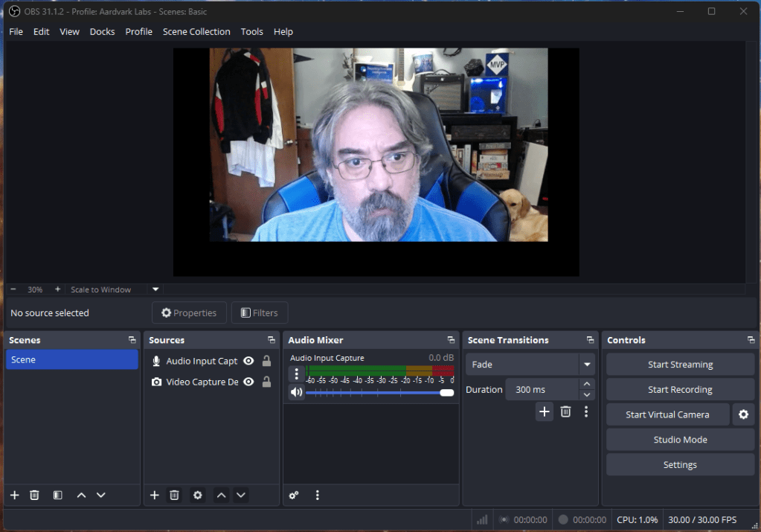Enter Studio Mode
This screenshot has height=532, width=761.
click(680, 440)
